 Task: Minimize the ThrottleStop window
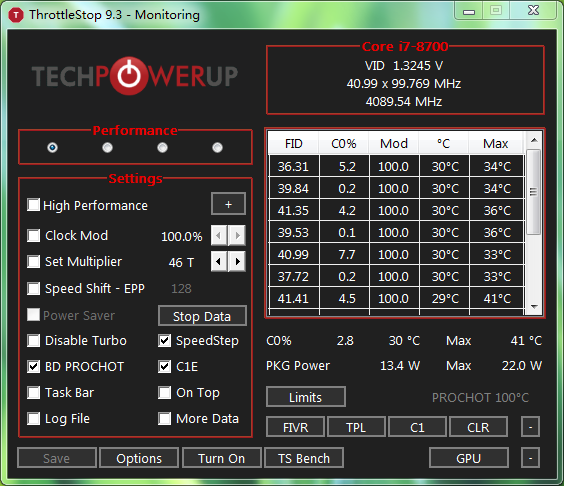pos(469,11)
